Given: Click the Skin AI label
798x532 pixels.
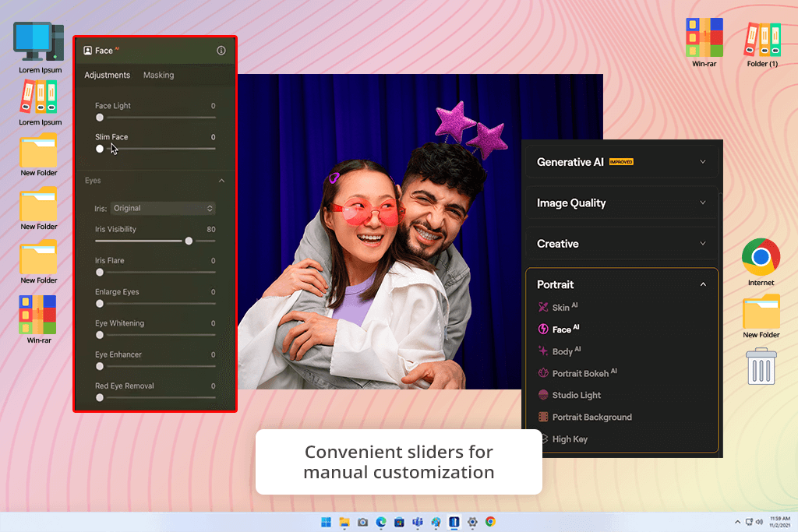Looking at the screenshot, I should [565, 307].
